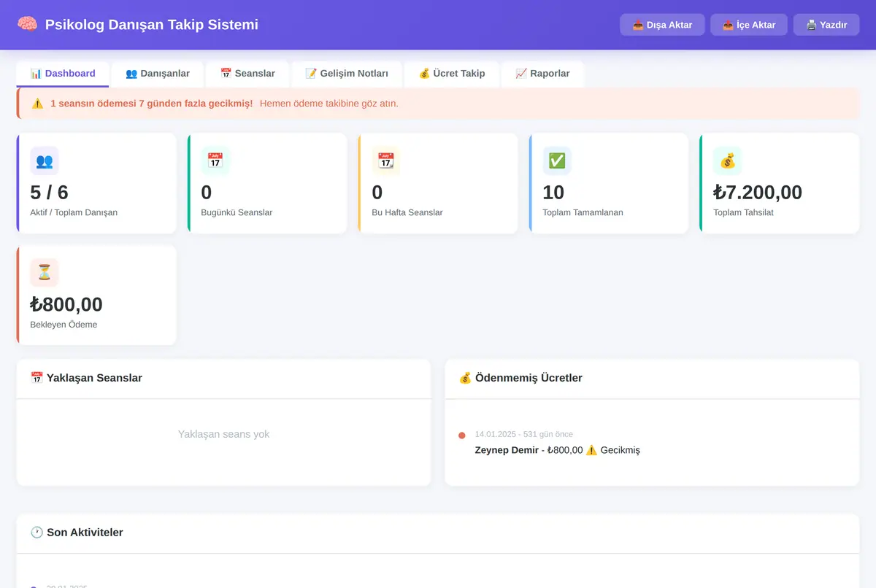The height and width of the screenshot is (588, 876).
Task: Click the calendar icon beside Yaklaşan Seanslar heading
Action: (x=36, y=378)
